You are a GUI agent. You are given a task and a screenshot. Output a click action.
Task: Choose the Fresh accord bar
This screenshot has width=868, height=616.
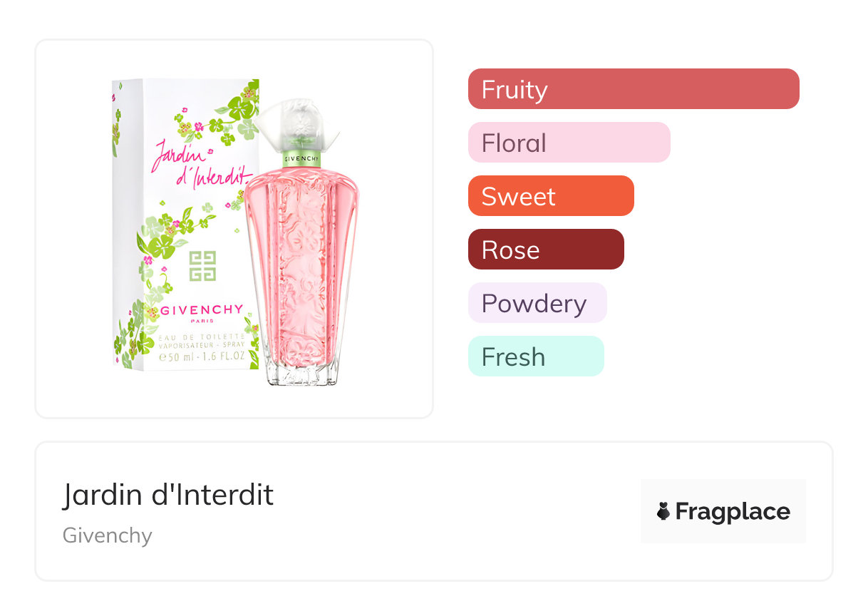click(535, 356)
